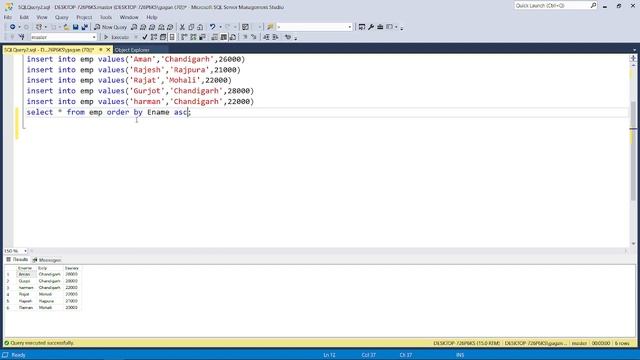The image size is (640, 360).
Task: Switch to the Messages tab
Action: click(47, 260)
